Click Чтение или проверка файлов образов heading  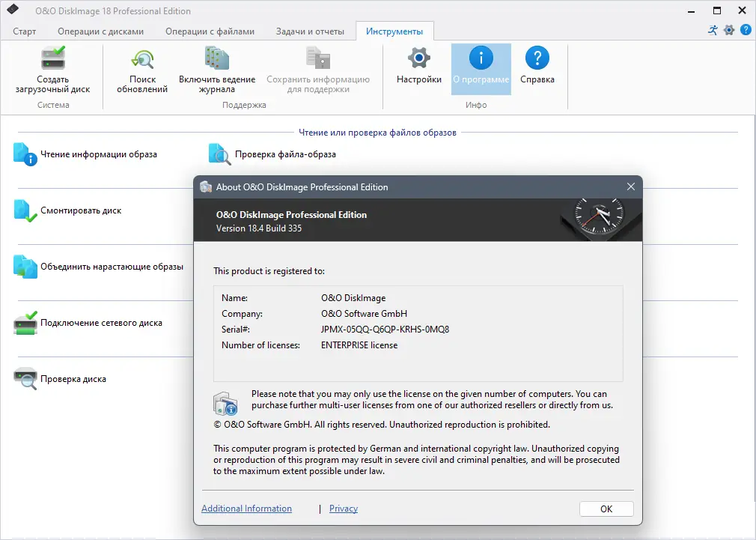(x=377, y=133)
